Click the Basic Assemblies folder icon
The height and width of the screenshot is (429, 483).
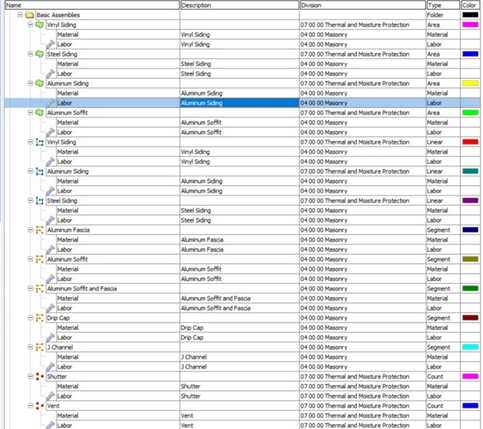click(29, 15)
